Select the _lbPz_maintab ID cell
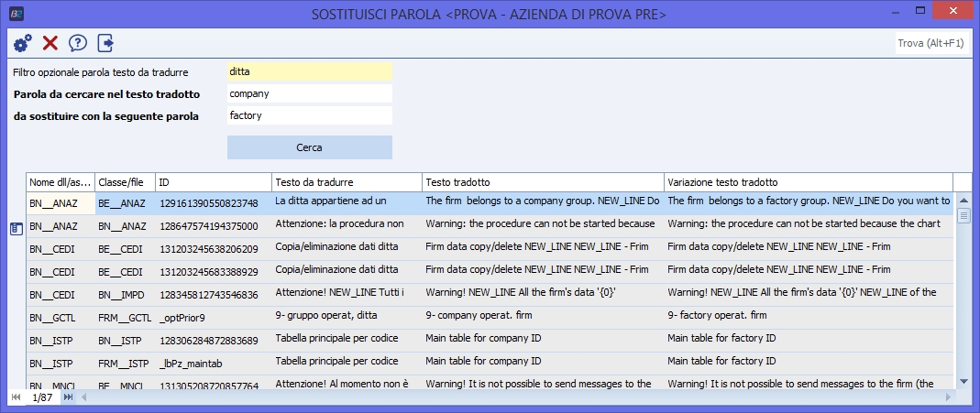Viewport: 980px width, 413px height. tap(213, 363)
